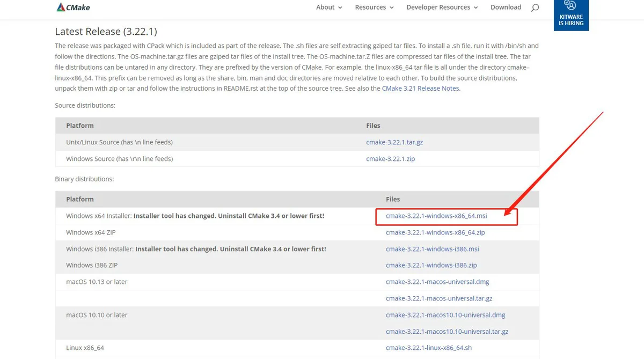Download cmake-3.22.1-linux-x86_64.sh
644x359 pixels.
[429, 348]
